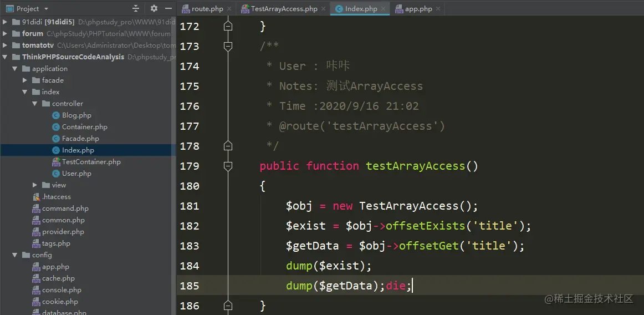Hide the Project tool window
Screen dimensions: 644x315
[168, 8]
